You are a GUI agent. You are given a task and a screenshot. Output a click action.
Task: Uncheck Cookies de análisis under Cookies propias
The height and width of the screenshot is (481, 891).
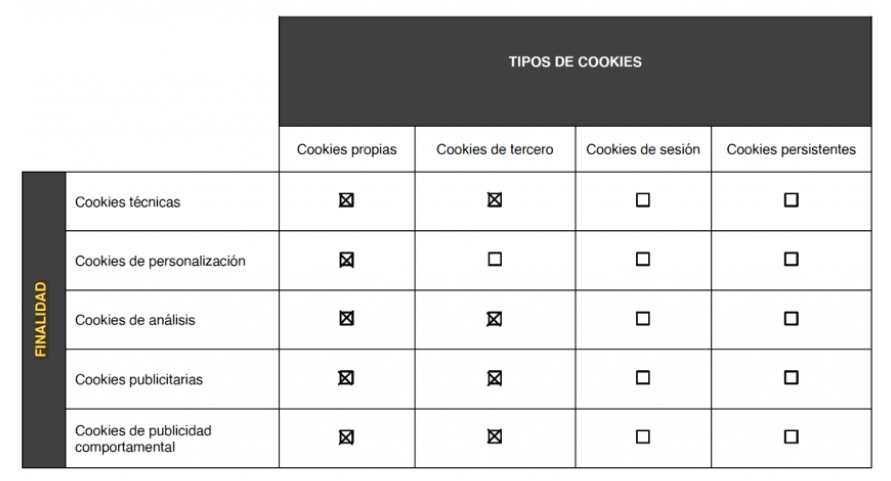346,318
